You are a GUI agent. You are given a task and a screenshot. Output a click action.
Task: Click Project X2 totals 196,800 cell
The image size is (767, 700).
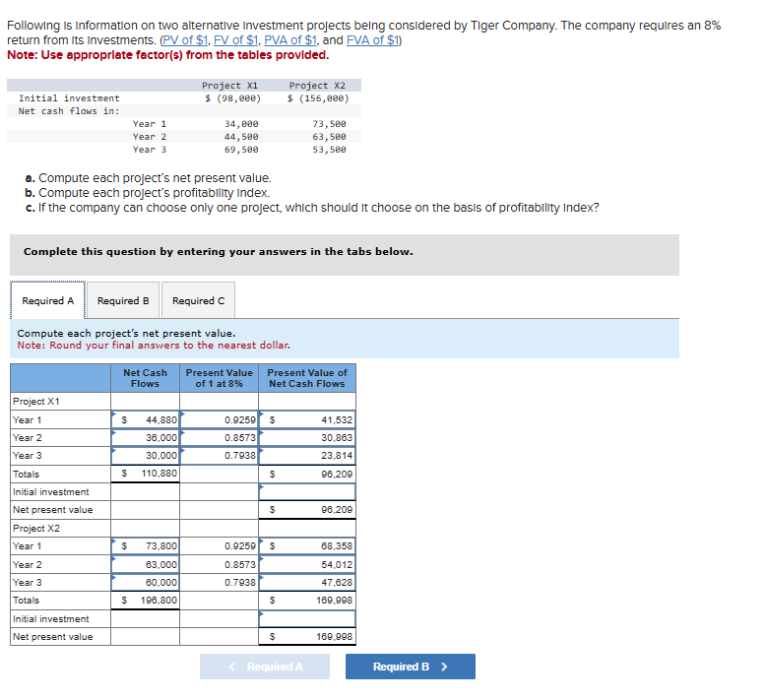coord(146,601)
